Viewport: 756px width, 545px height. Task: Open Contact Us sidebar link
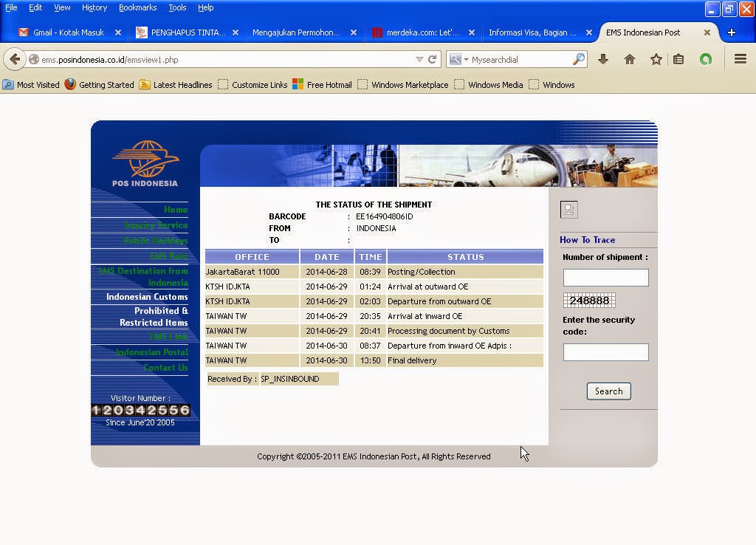point(166,368)
